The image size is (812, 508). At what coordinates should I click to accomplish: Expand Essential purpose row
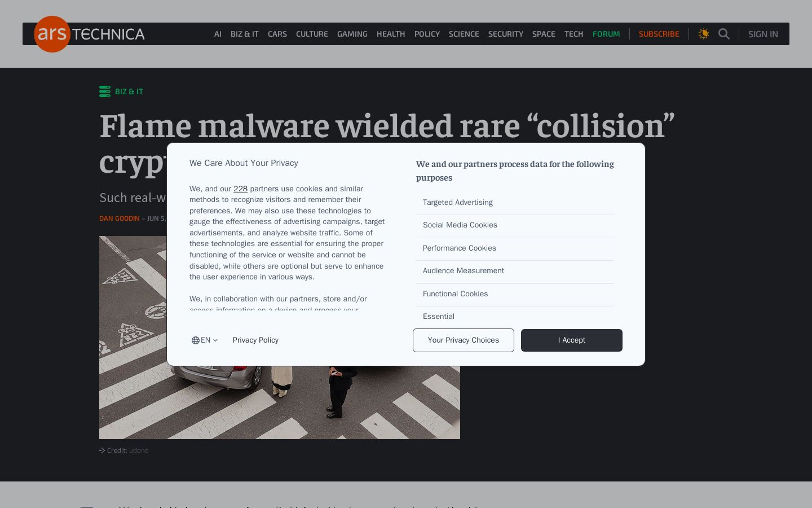tap(515, 316)
